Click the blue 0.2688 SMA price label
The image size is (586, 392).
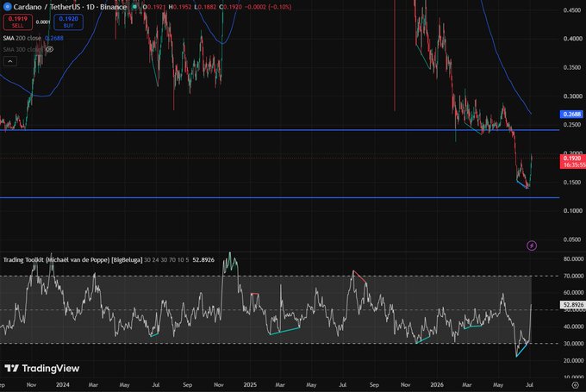tap(572, 115)
